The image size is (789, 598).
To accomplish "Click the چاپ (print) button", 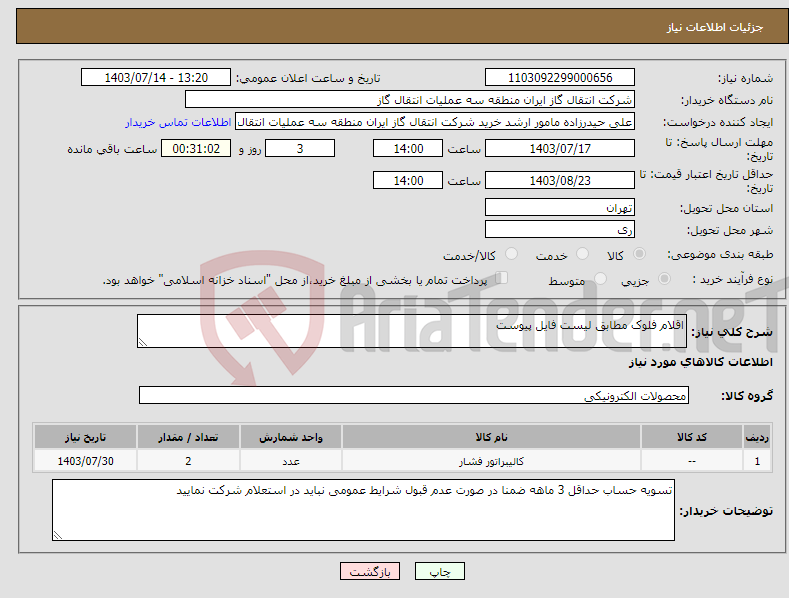I will coord(439,571).
